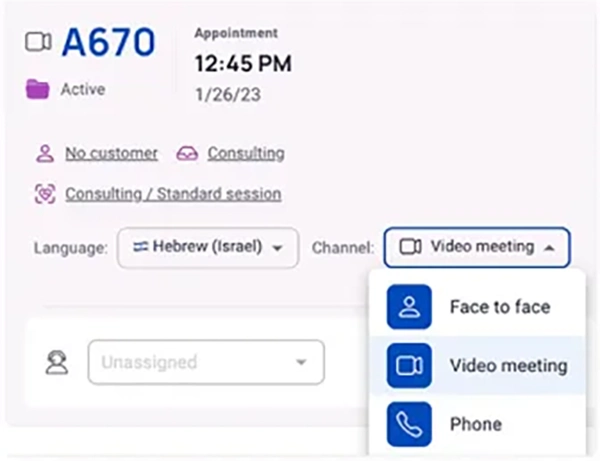Open the Language dropdown Hebrew (Israel)
Viewport: 600px width, 461px height.
(x=208, y=248)
